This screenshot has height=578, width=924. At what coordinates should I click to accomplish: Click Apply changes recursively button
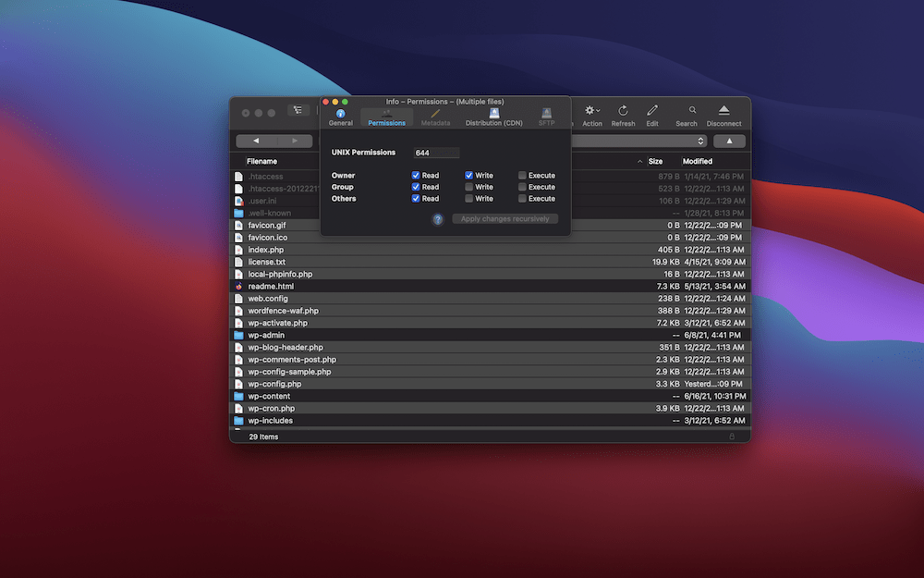[505, 219]
